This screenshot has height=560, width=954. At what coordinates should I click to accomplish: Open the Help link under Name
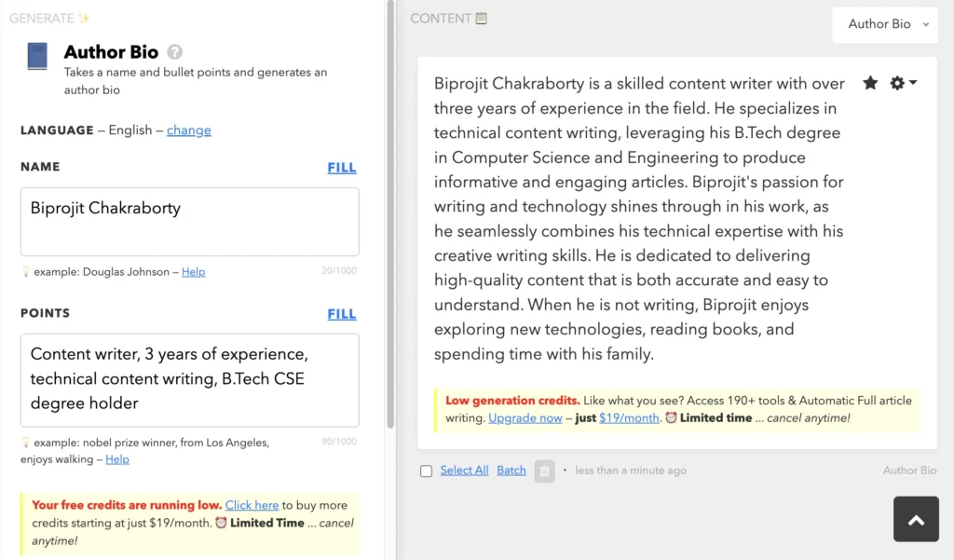(x=193, y=272)
